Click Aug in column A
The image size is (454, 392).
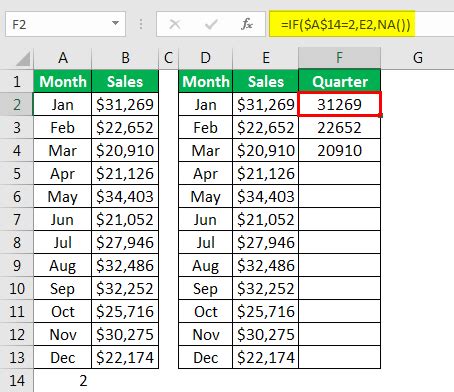click(63, 265)
